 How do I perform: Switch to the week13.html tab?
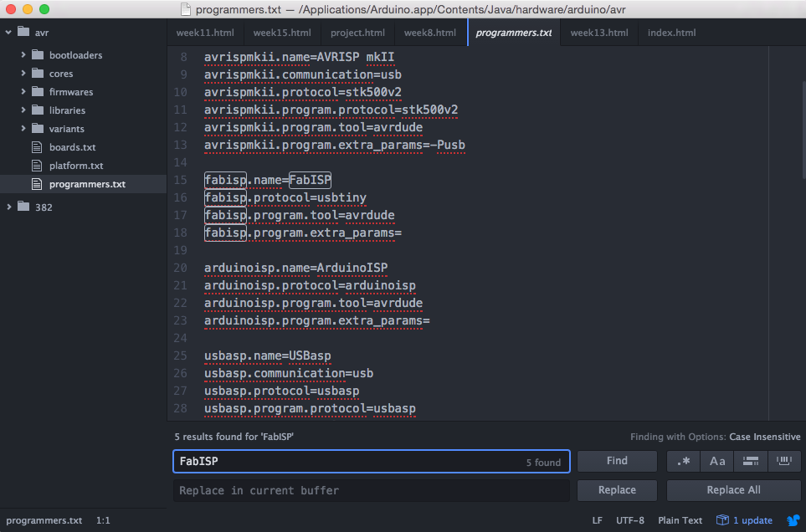click(599, 33)
